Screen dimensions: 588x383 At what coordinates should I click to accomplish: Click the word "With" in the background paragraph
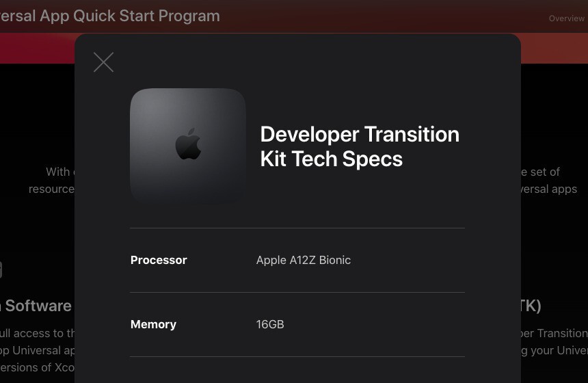tap(58, 172)
